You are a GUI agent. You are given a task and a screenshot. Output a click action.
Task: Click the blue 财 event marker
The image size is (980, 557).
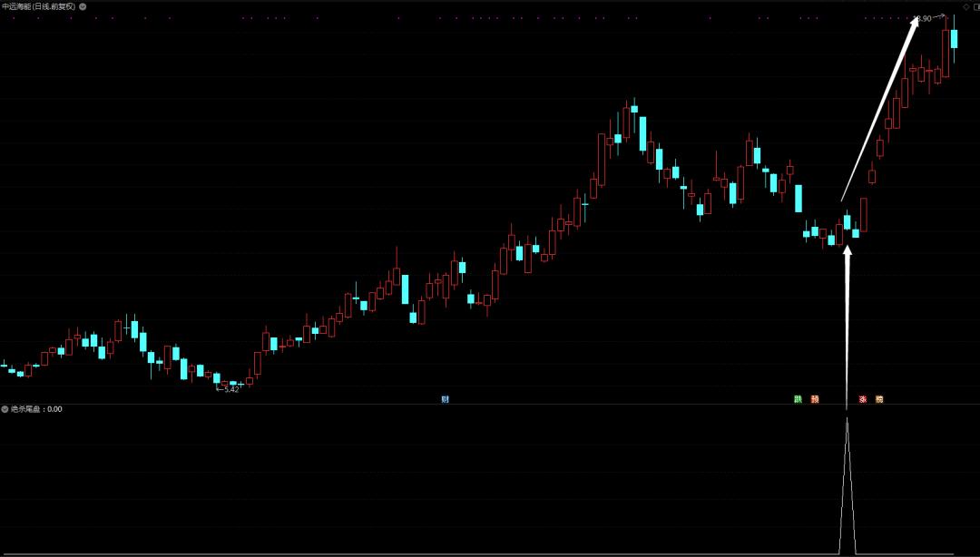445,399
